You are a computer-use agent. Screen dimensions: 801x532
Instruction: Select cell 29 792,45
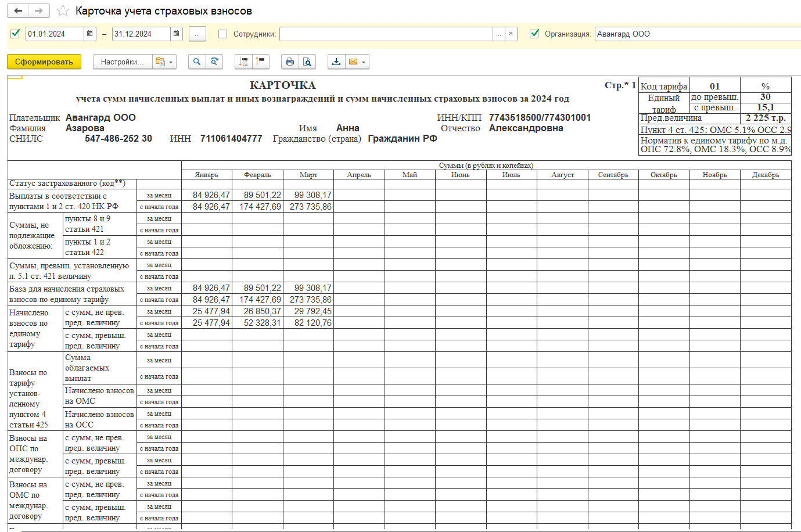[308, 311]
